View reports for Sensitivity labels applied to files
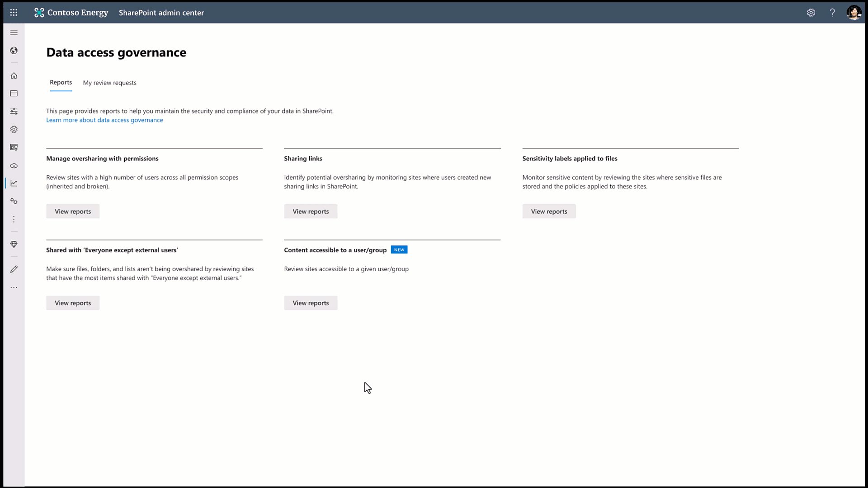This screenshot has height=488, width=868. coord(549,211)
